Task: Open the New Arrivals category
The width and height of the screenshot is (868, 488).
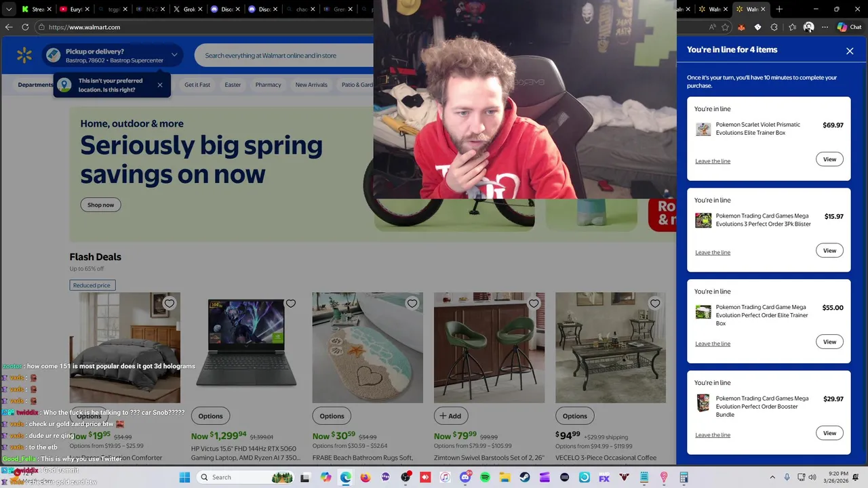Action: point(311,85)
